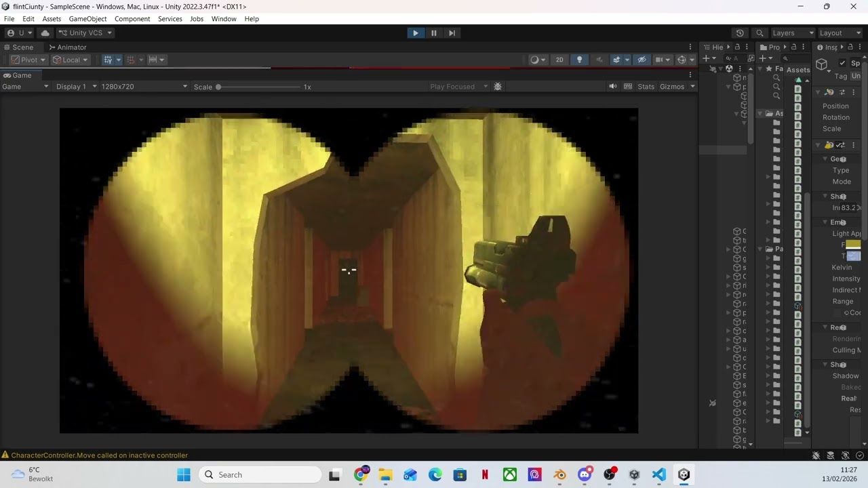Open the Assets menu

pos(52,19)
